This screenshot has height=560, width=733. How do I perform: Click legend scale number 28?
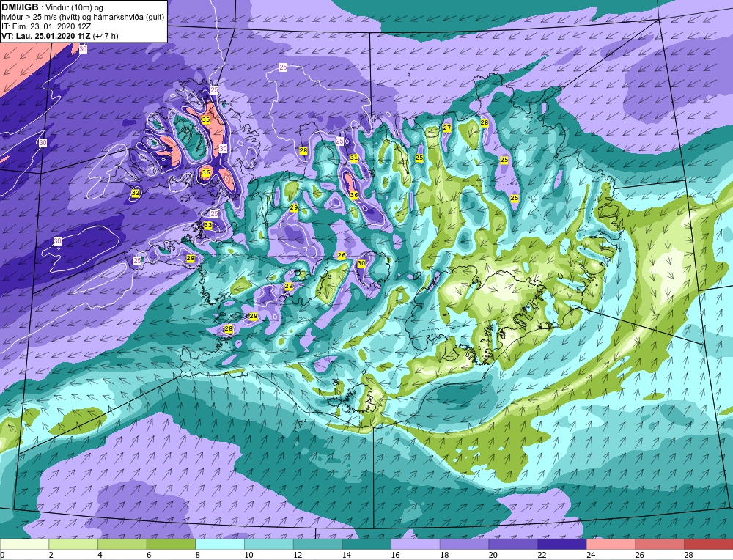pyautogui.click(x=688, y=555)
